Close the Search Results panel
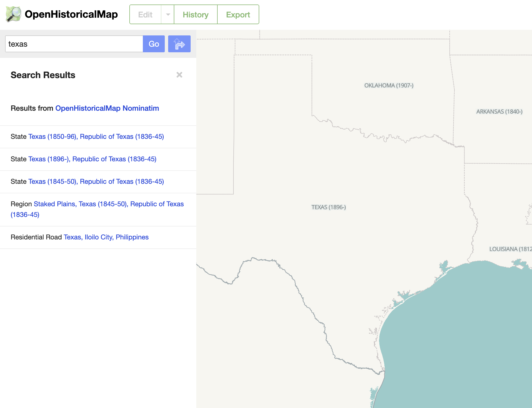The height and width of the screenshot is (408, 532). coord(179,75)
